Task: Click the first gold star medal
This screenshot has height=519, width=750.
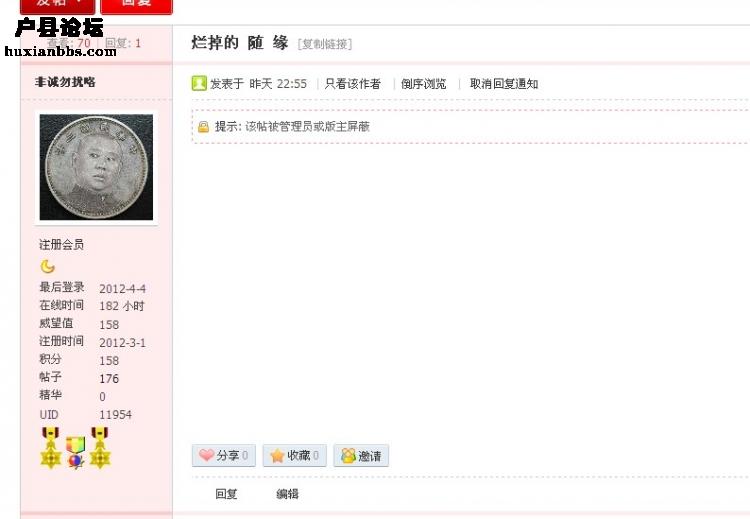Action: 51,447
